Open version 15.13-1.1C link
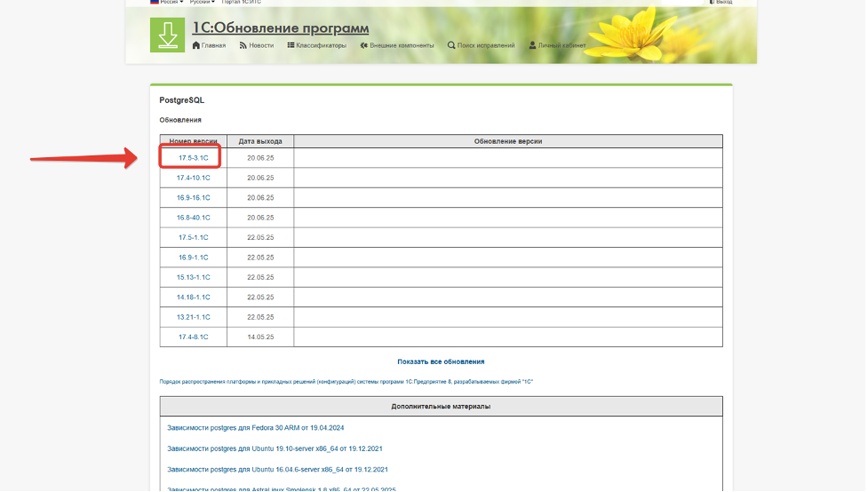The height and width of the screenshot is (492, 868). (193, 277)
